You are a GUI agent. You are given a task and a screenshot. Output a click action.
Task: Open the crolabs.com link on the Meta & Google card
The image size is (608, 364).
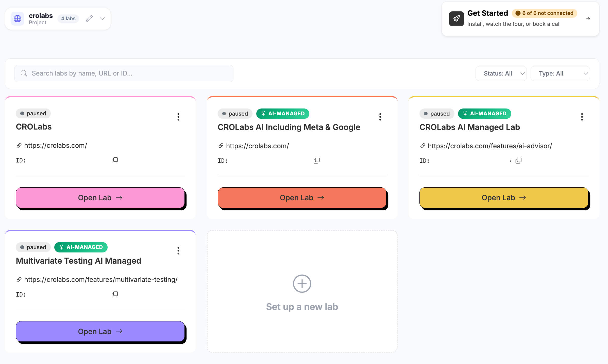tap(257, 146)
